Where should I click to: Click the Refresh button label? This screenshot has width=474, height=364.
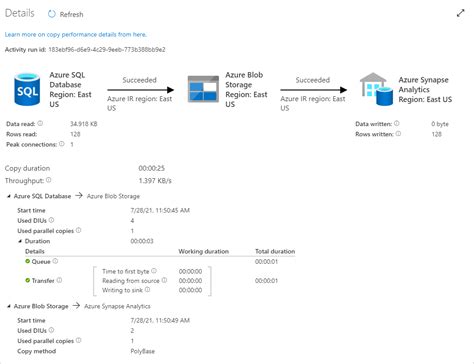[71, 14]
